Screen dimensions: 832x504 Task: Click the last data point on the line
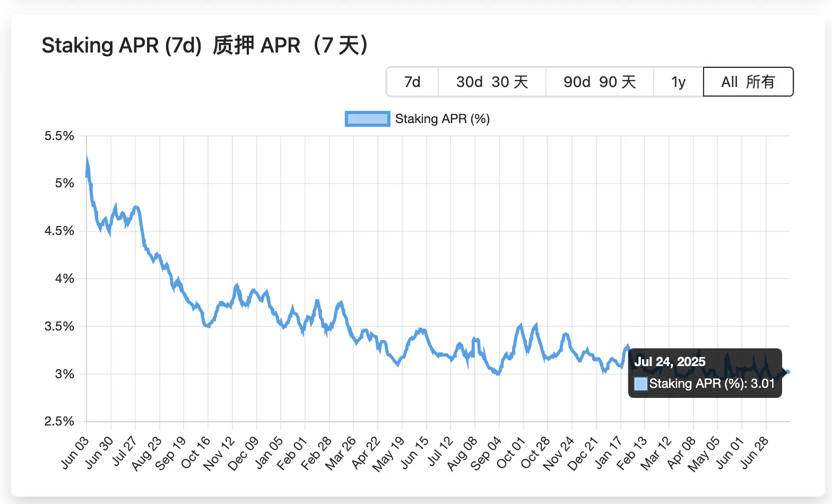788,372
